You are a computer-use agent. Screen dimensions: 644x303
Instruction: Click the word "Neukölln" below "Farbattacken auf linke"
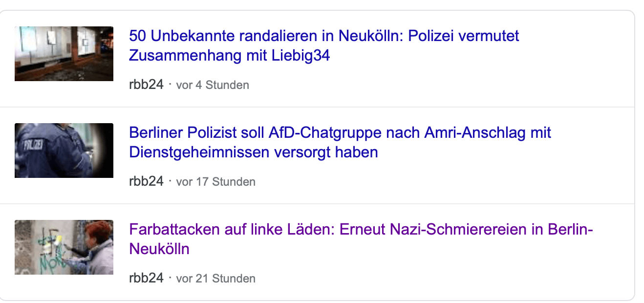(x=159, y=249)
